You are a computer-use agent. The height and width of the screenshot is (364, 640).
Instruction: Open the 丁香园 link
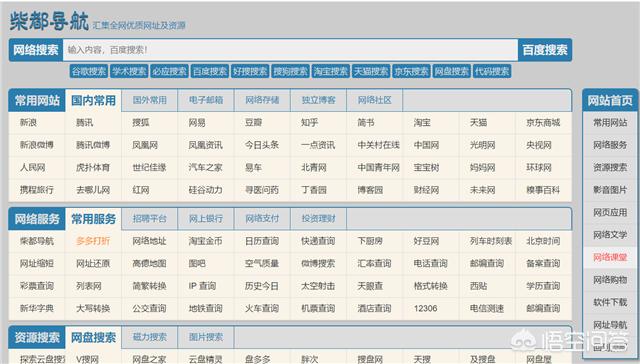pos(313,190)
